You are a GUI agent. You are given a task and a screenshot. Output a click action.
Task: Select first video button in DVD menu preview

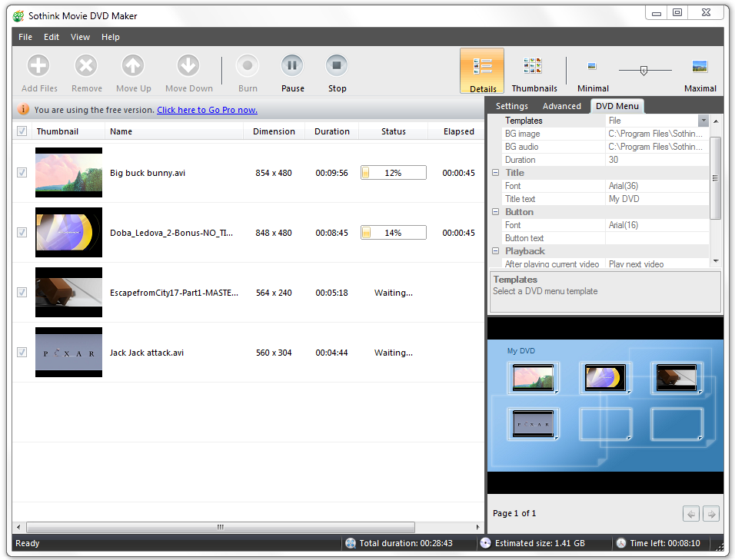(533, 377)
